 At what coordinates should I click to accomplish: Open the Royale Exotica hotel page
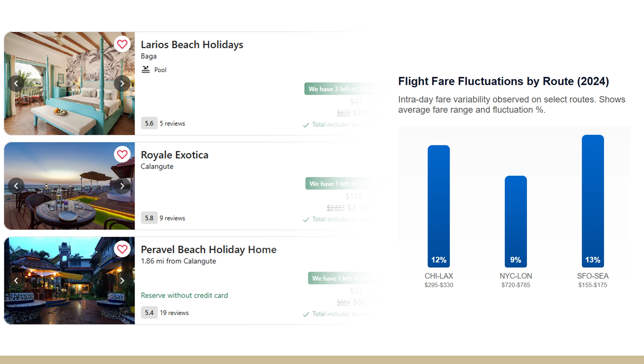pyautogui.click(x=174, y=155)
